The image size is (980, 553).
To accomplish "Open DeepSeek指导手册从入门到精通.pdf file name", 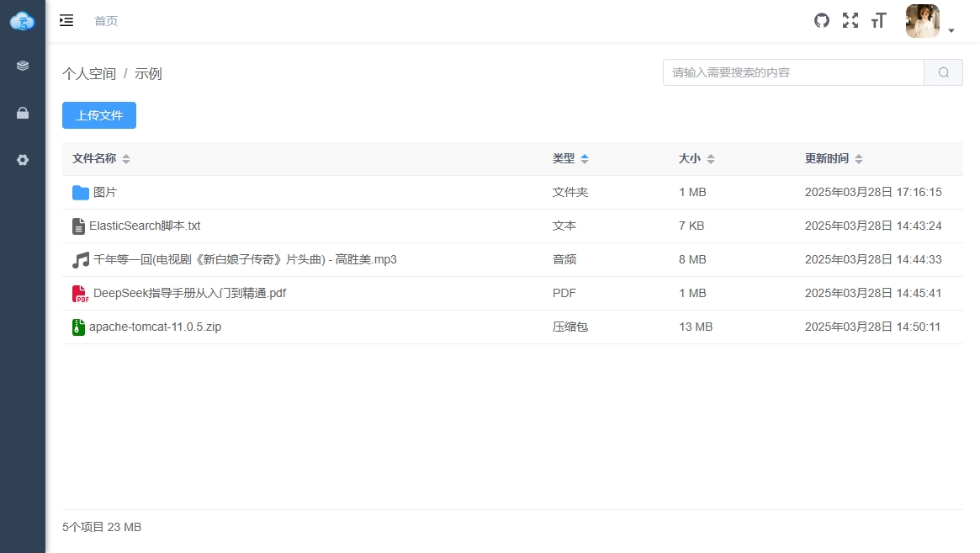I will 189,294.
